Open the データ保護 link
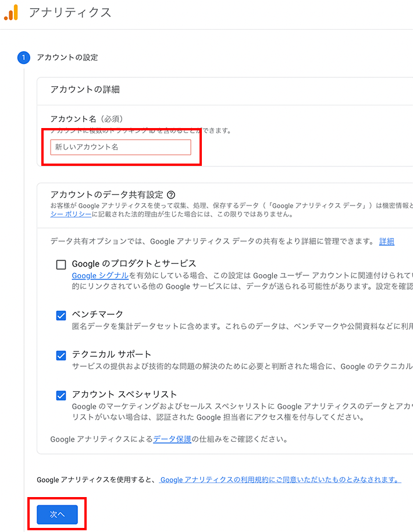 click(172, 439)
